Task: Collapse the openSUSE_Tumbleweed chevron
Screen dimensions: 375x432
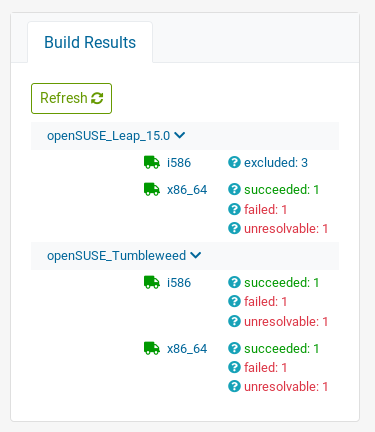Action: pyautogui.click(x=196, y=255)
